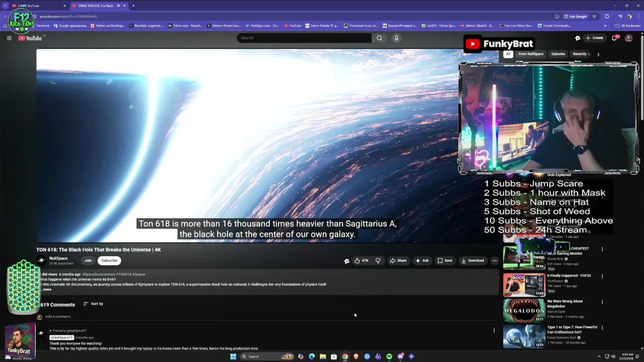Select the Galaxies filter chip

point(558,54)
